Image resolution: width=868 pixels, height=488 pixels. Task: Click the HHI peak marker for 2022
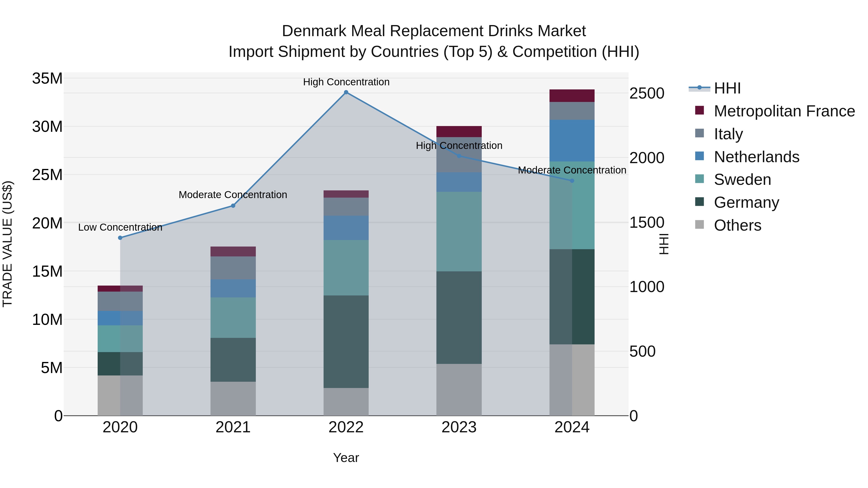(x=346, y=92)
